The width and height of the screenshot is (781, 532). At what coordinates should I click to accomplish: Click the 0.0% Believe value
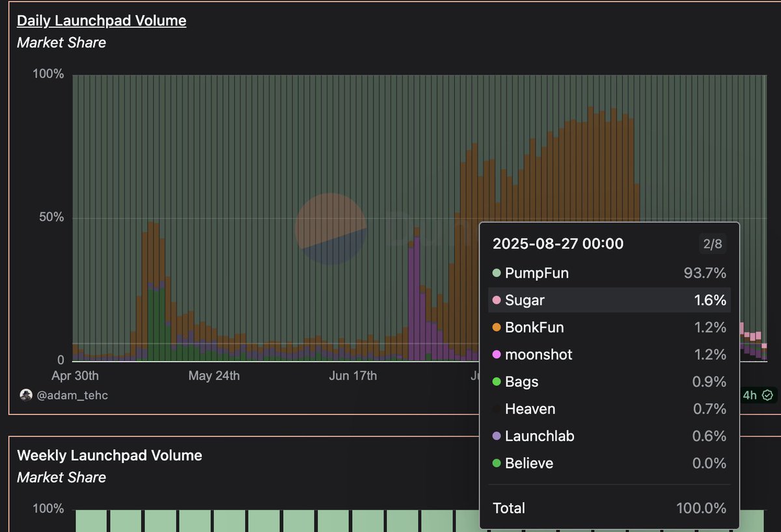(x=709, y=464)
